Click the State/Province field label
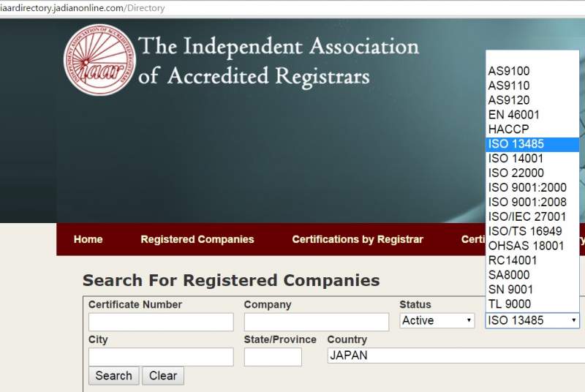The height and width of the screenshot is (392, 585). pyautogui.click(x=280, y=339)
